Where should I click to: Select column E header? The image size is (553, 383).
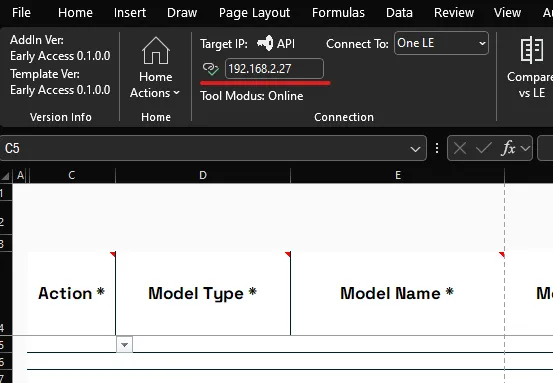(x=397, y=175)
